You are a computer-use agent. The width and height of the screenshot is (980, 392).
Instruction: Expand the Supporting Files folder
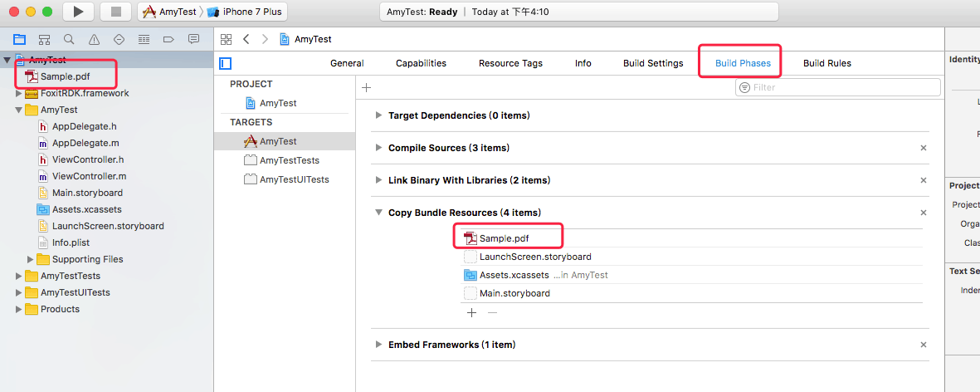(30, 259)
